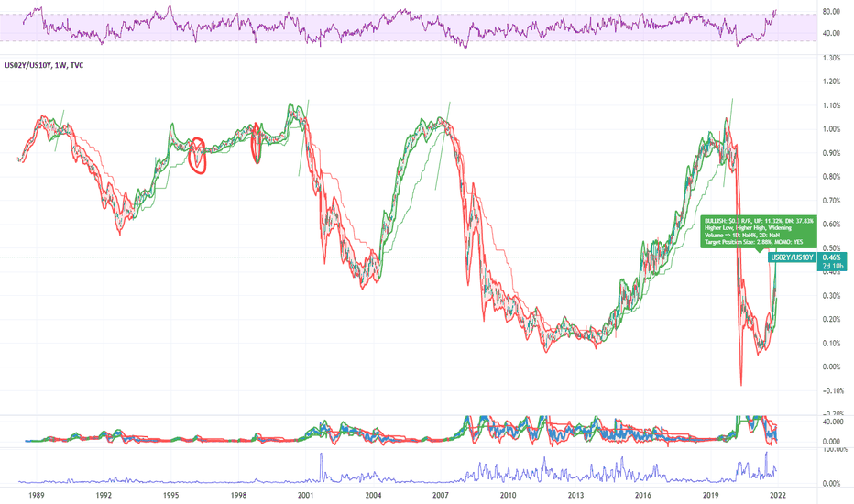Click the 2016 label on the time axis

(643, 495)
